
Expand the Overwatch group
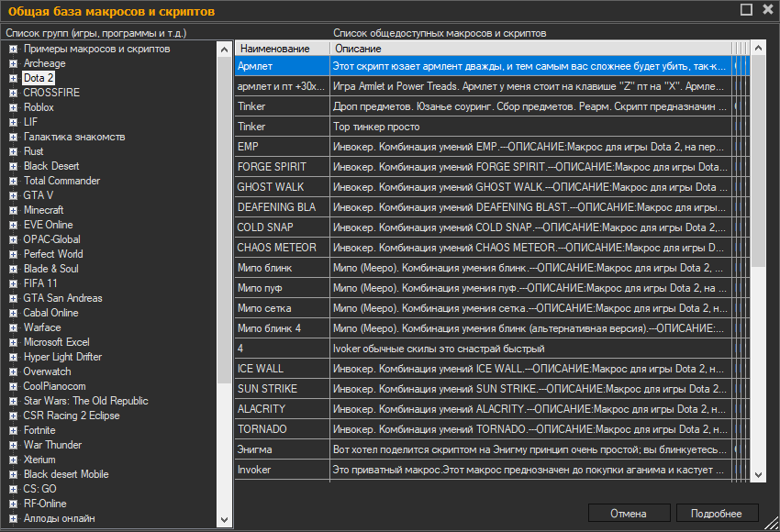14,371
